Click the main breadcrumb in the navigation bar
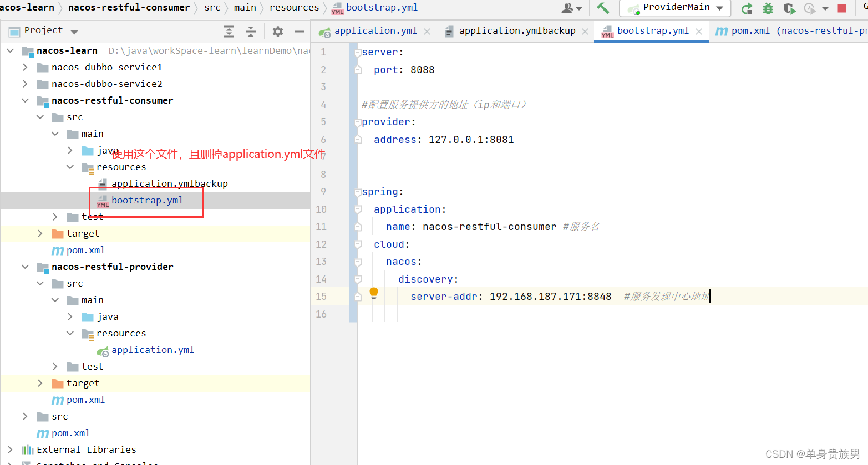The width and height of the screenshot is (868, 465). pos(245,7)
